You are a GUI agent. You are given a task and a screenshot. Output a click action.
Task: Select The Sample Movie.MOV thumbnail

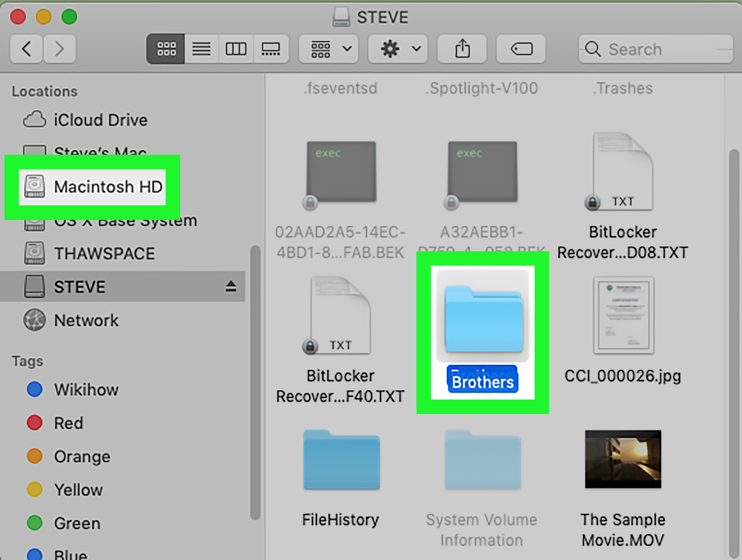click(623, 459)
